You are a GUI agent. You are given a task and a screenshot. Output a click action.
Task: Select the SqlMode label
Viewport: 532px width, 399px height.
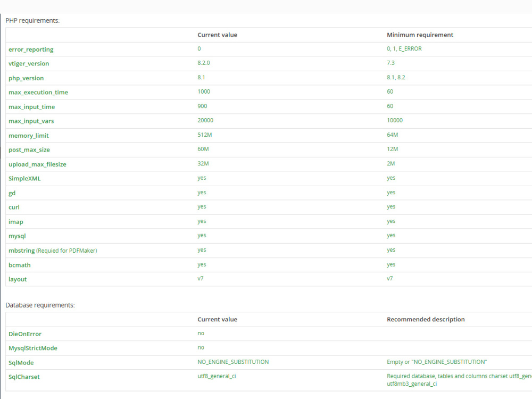tap(21, 363)
